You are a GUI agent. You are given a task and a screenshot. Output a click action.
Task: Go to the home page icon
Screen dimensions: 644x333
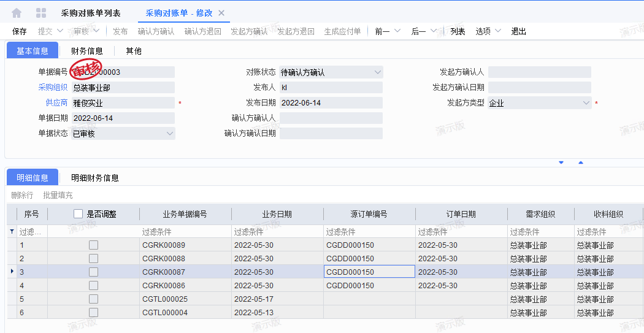(x=17, y=13)
